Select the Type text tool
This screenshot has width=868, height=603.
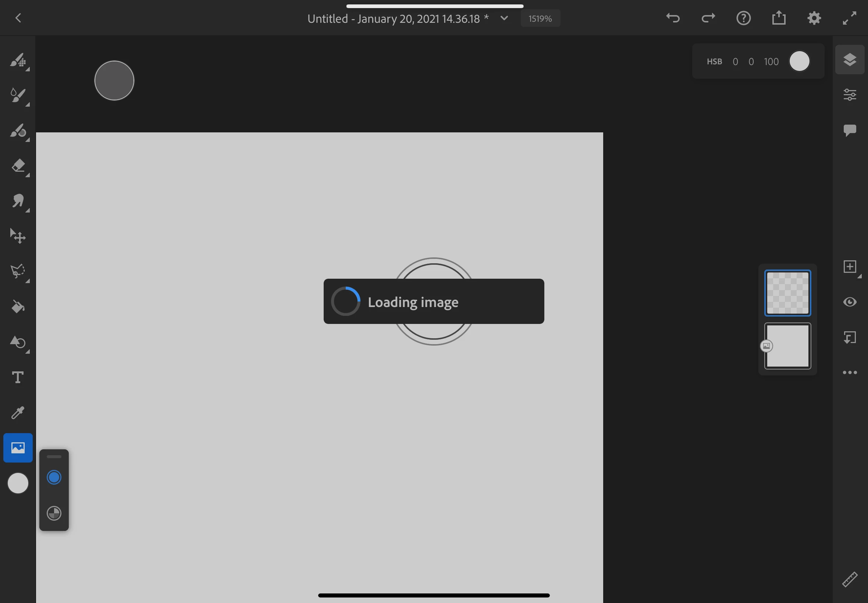coord(18,377)
